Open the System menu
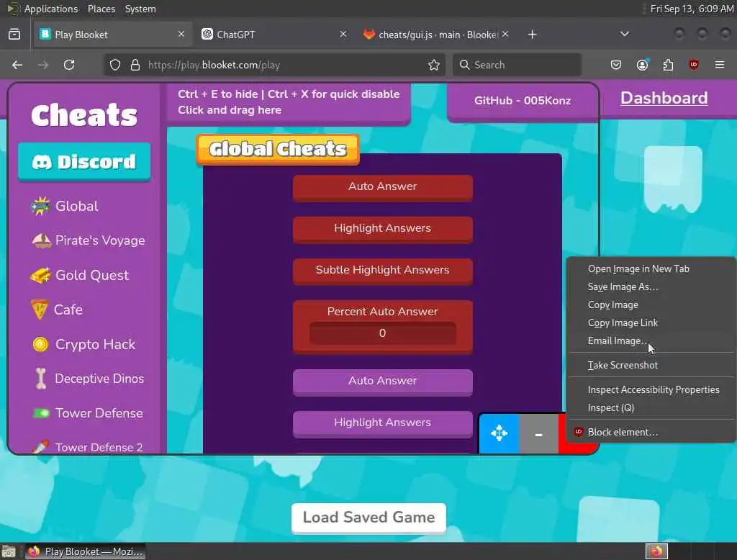The width and height of the screenshot is (737, 560). pos(140,9)
